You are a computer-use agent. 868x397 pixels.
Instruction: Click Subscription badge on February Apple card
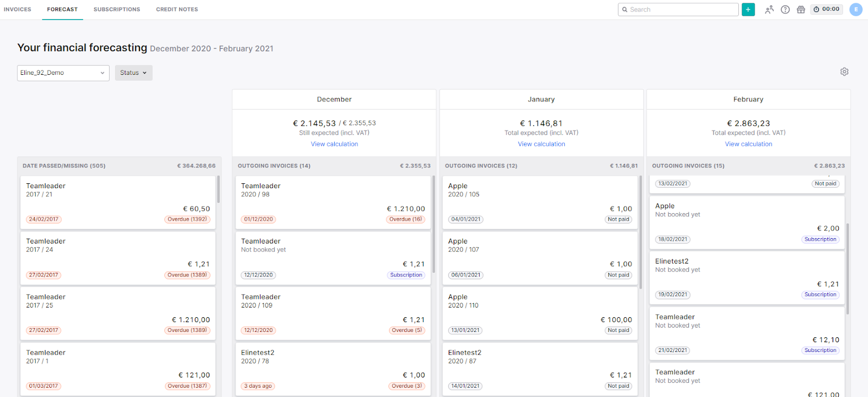click(820, 239)
